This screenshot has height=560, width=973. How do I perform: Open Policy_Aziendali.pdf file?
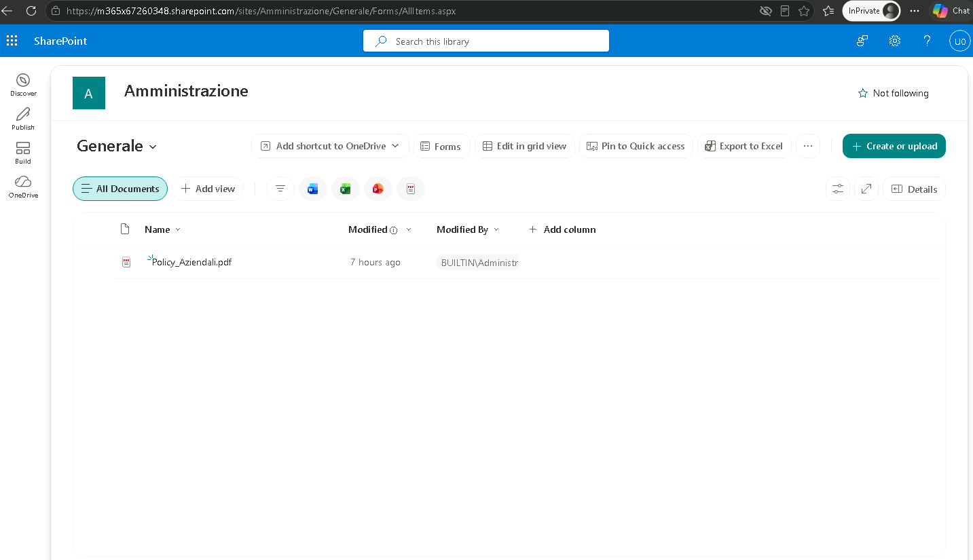click(x=191, y=262)
